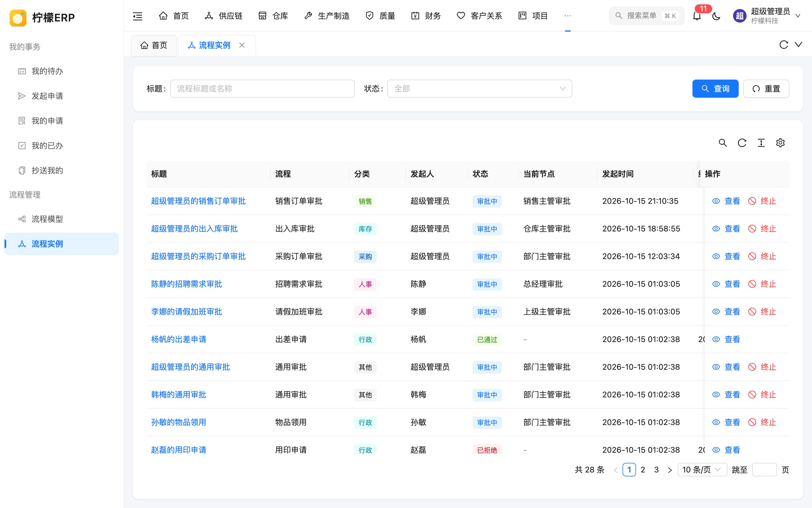Open table density height icon
This screenshot has width=812, height=508.
pyautogui.click(x=761, y=143)
